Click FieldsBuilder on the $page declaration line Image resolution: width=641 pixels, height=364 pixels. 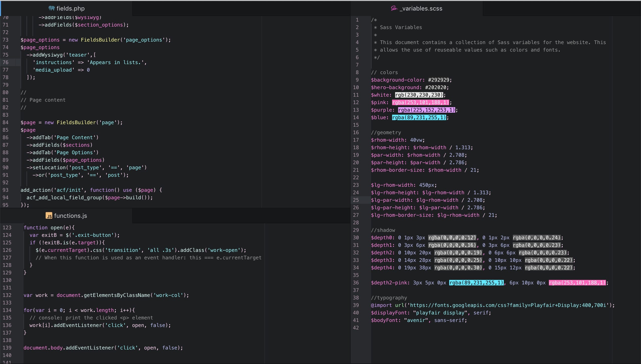(x=76, y=122)
